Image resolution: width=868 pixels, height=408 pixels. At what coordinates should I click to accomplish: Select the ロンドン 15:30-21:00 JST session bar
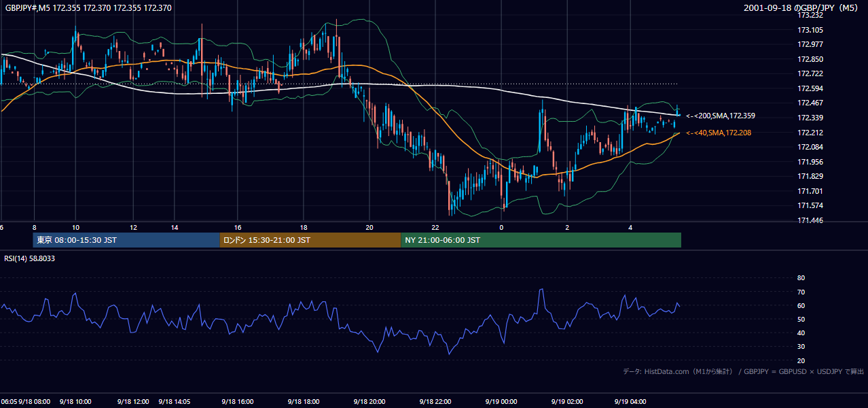pyautogui.click(x=310, y=240)
